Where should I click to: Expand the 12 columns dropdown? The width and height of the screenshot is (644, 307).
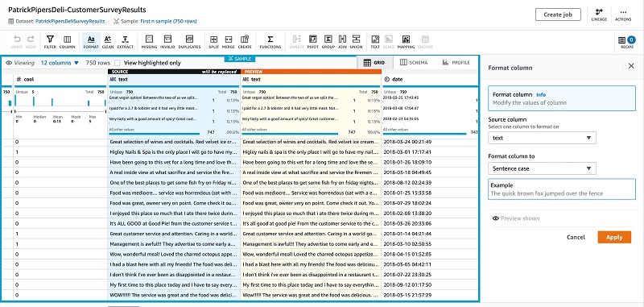pos(60,63)
